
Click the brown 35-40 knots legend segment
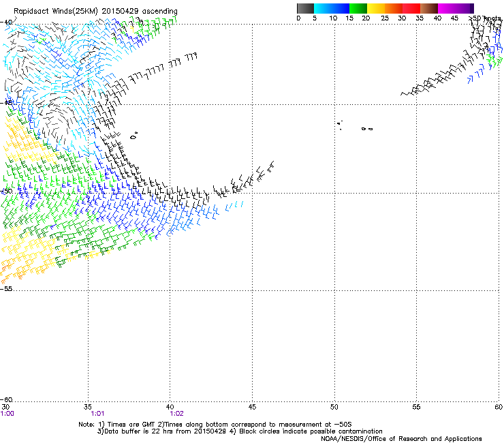click(429, 8)
